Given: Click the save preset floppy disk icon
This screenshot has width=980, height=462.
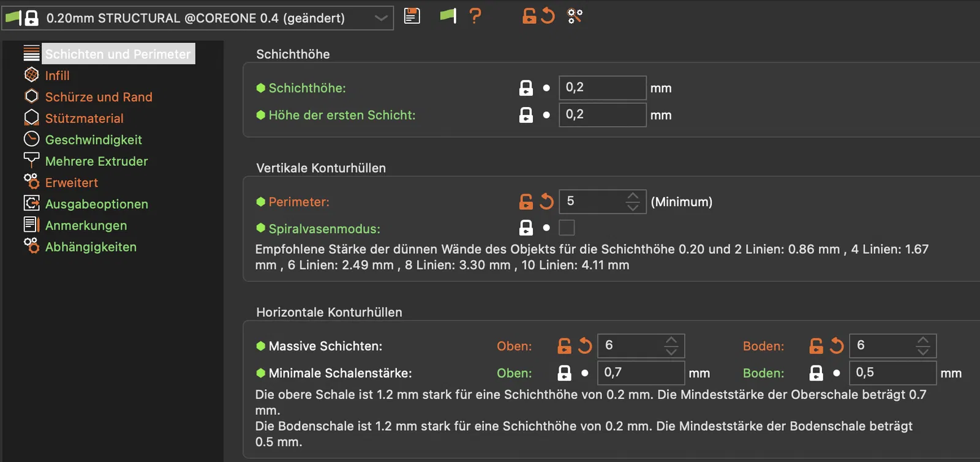Looking at the screenshot, I should (412, 16).
